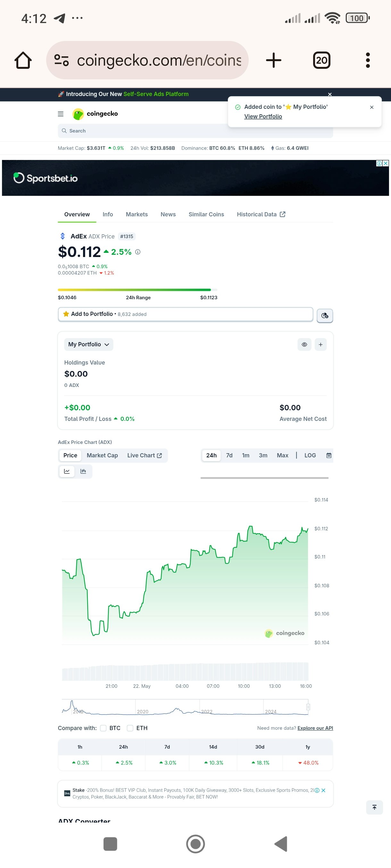Screen dimensions: 391x868
Task: Open the chart date range calendar
Action: (329, 455)
